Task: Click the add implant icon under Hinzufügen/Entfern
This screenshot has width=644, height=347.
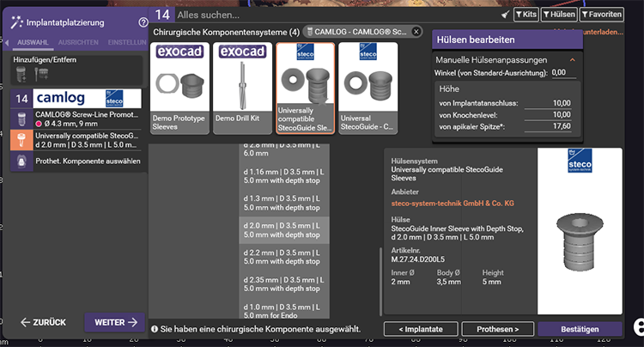Action: point(21,75)
